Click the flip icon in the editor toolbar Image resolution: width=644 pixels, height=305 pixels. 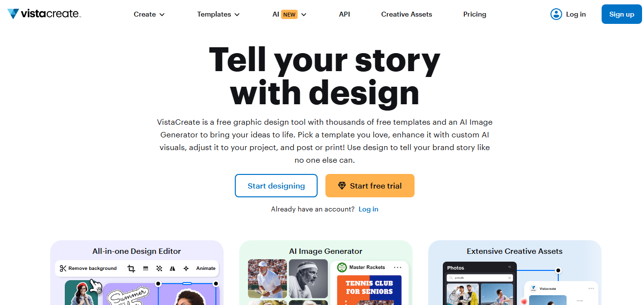pyautogui.click(x=172, y=268)
